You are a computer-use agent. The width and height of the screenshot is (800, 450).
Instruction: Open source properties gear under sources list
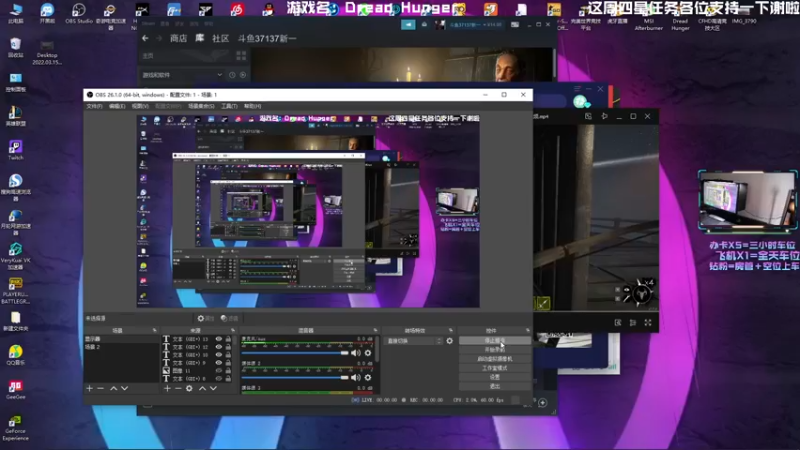[189, 389]
